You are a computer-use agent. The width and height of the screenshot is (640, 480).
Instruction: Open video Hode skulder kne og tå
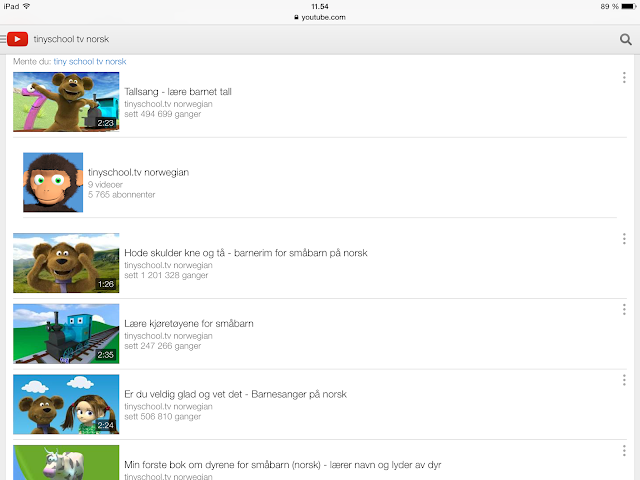coord(246,253)
